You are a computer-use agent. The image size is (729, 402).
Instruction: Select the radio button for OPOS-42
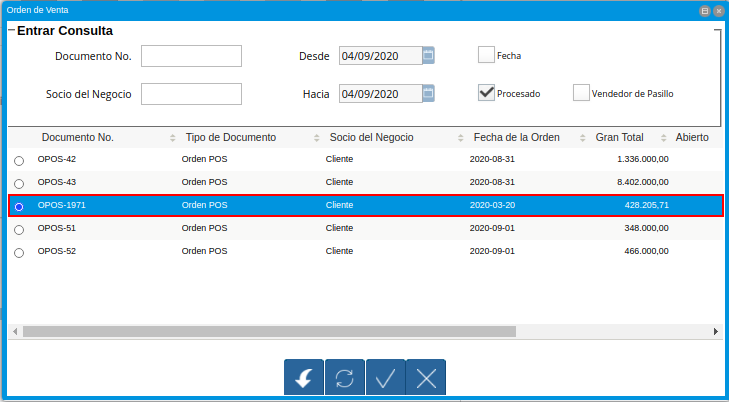click(19, 161)
